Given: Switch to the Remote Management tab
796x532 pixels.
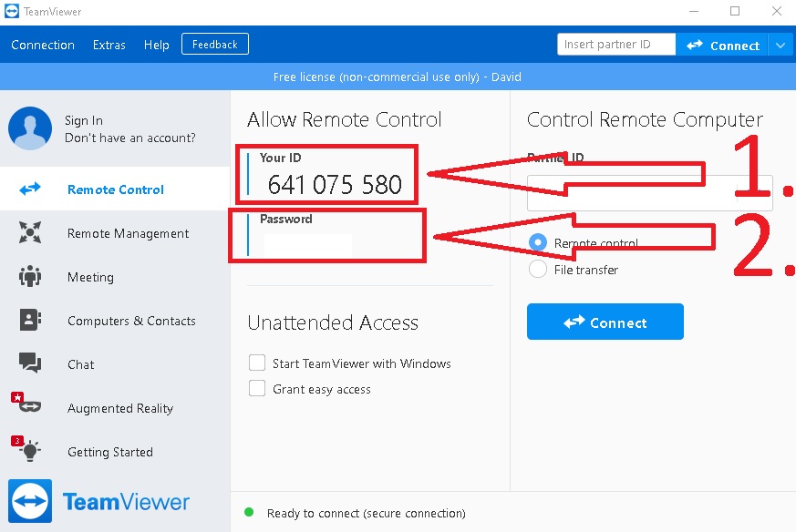Looking at the screenshot, I should (115, 233).
